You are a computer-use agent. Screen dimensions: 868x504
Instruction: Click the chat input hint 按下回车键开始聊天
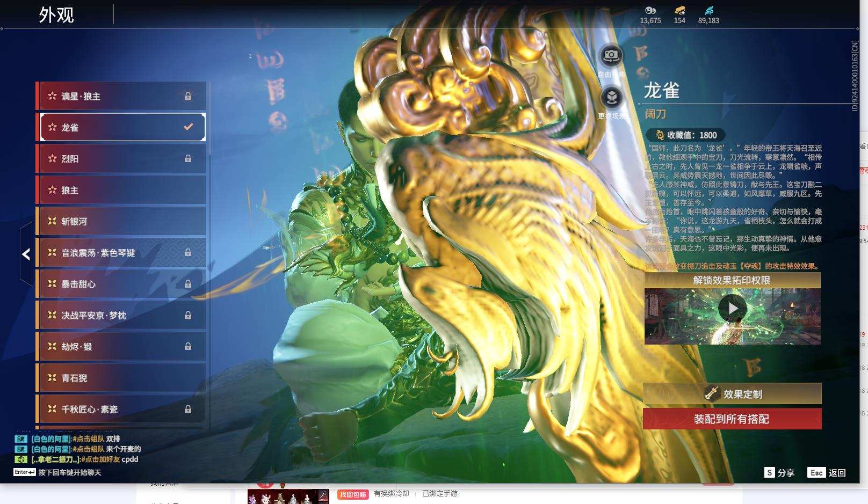click(x=70, y=472)
